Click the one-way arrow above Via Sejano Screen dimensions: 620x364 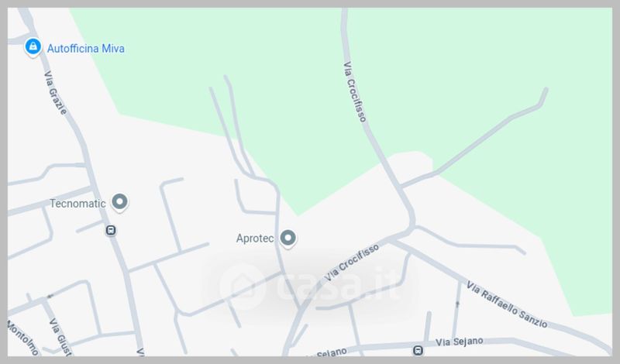coord(457,304)
